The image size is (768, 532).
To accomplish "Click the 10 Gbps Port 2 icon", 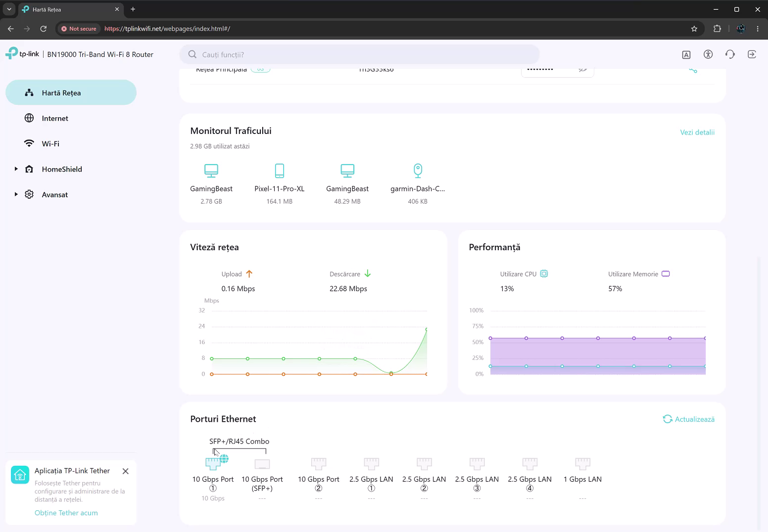I will click(319, 463).
